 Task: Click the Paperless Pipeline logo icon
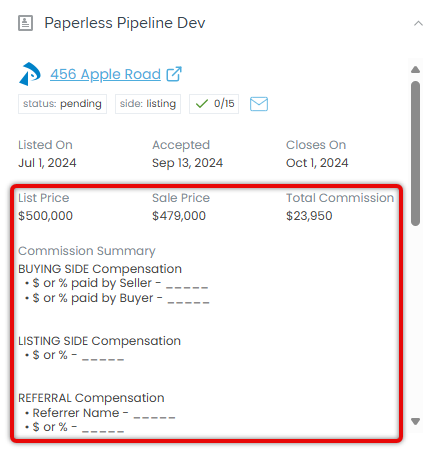[x=30, y=74]
